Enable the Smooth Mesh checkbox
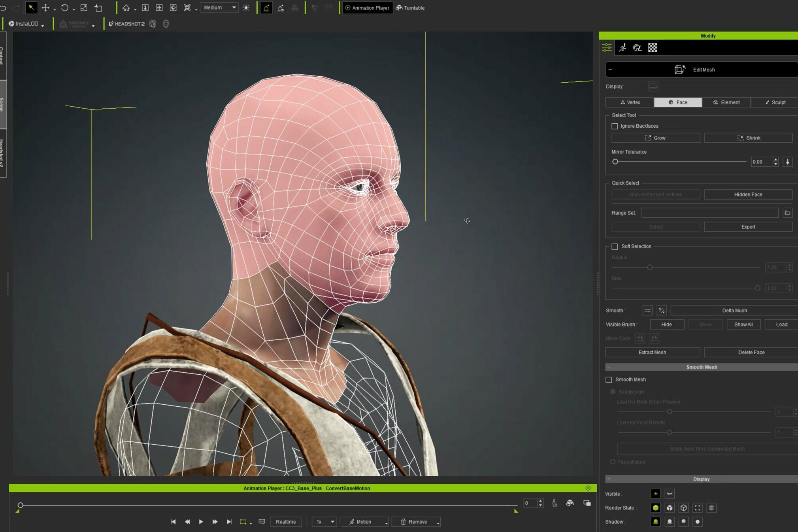Viewport: 798px width, 532px height. (x=609, y=379)
